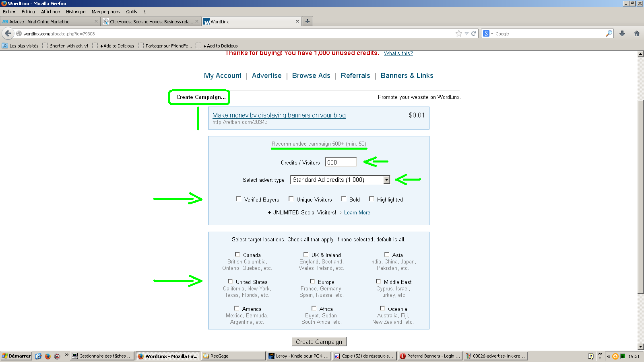Open the My Account link

223,76
